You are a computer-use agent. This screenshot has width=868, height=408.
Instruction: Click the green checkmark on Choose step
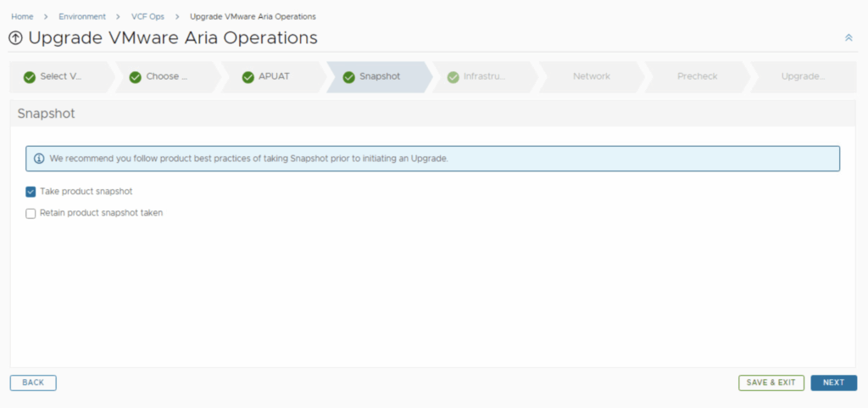pos(136,77)
